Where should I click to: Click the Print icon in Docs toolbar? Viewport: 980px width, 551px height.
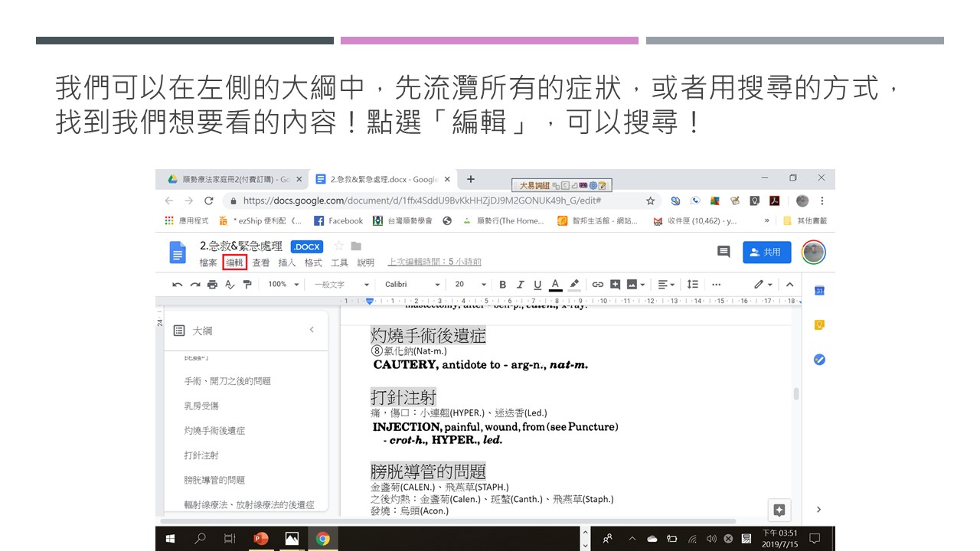[x=212, y=284]
